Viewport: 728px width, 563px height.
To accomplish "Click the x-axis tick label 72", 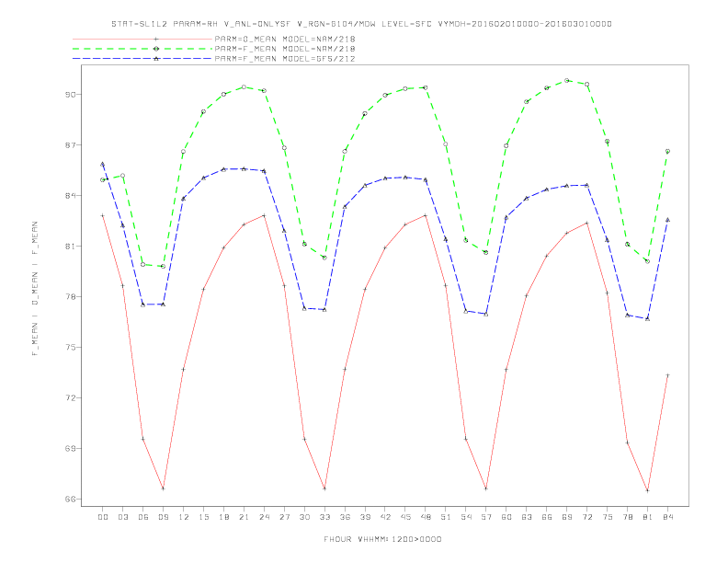I will coord(586,517).
